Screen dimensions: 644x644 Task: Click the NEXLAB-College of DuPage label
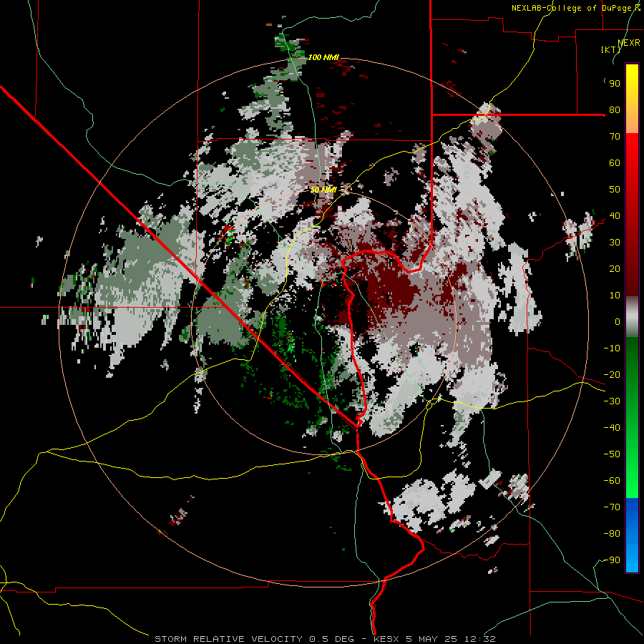coord(575,8)
